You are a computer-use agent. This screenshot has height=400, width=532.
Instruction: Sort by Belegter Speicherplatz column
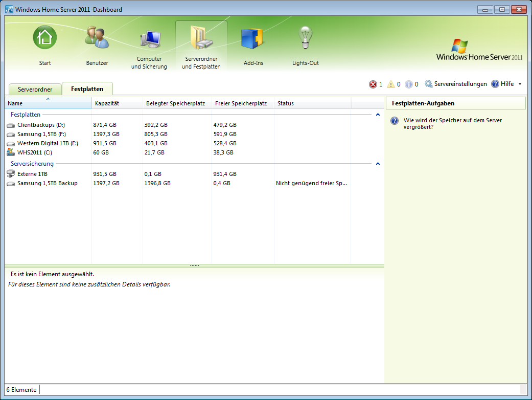pos(177,103)
